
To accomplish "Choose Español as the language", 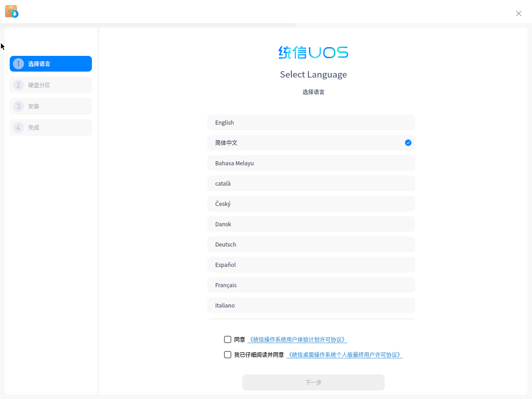I will [x=311, y=265].
